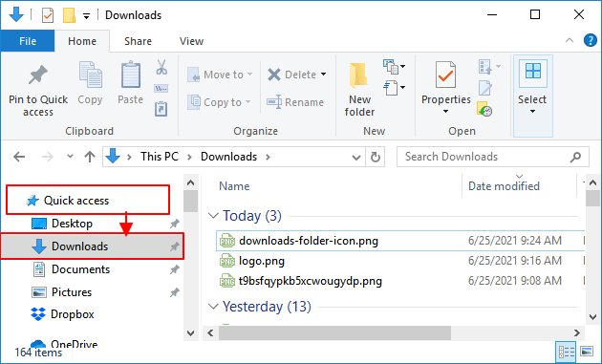Open the Delete dropdown arrow
Screen dimensions: 602x364
point(324,75)
